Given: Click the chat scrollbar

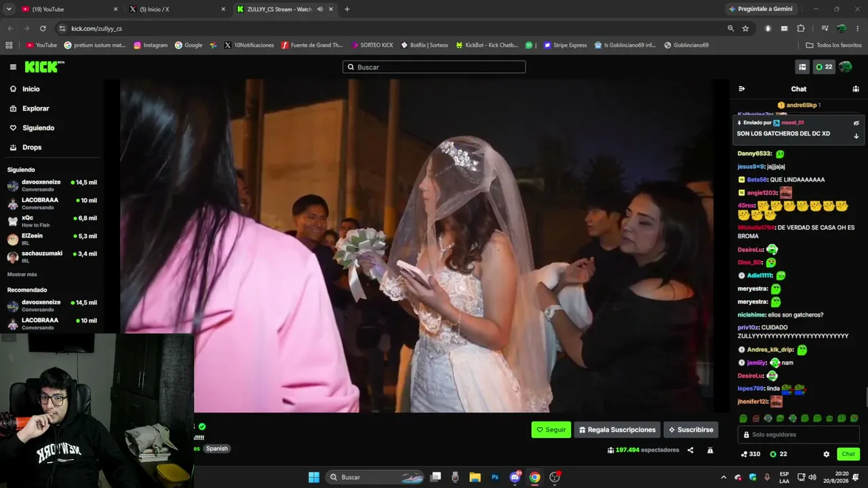Looking at the screenshot, I should tap(865, 396).
